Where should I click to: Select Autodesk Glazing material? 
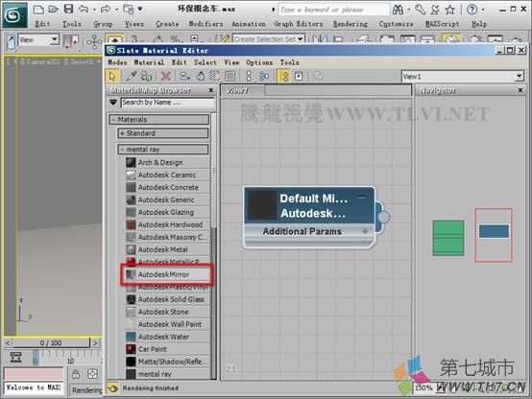tap(167, 212)
